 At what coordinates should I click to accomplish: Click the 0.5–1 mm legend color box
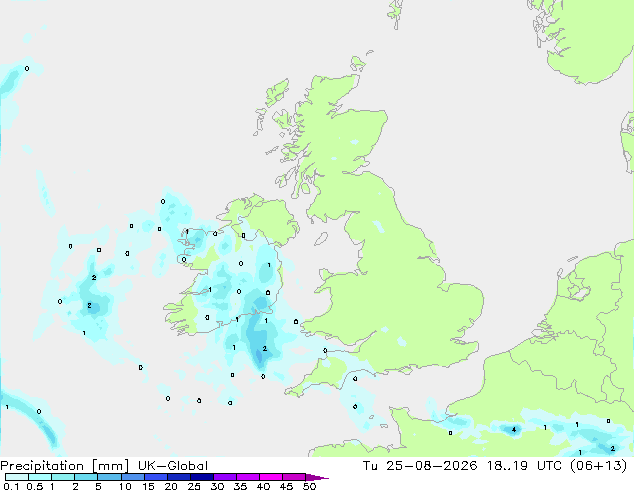40,477
